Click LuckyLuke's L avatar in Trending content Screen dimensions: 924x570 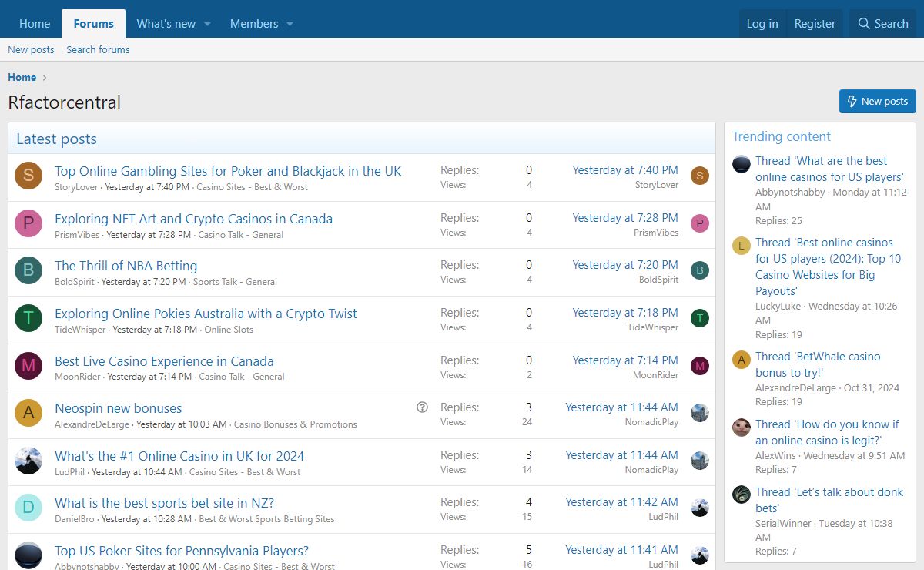pos(742,246)
